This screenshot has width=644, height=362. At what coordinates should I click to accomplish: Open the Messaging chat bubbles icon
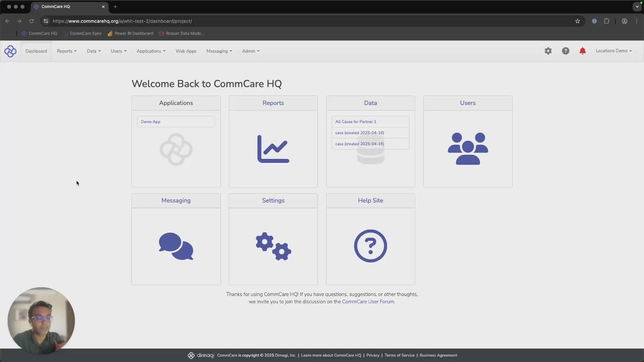coord(176,246)
